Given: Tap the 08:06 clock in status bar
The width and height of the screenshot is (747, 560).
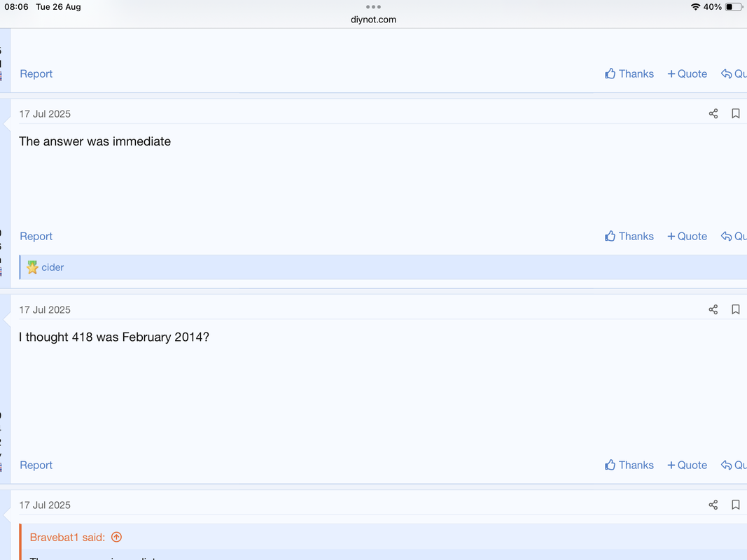Looking at the screenshot, I should point(17,7).
